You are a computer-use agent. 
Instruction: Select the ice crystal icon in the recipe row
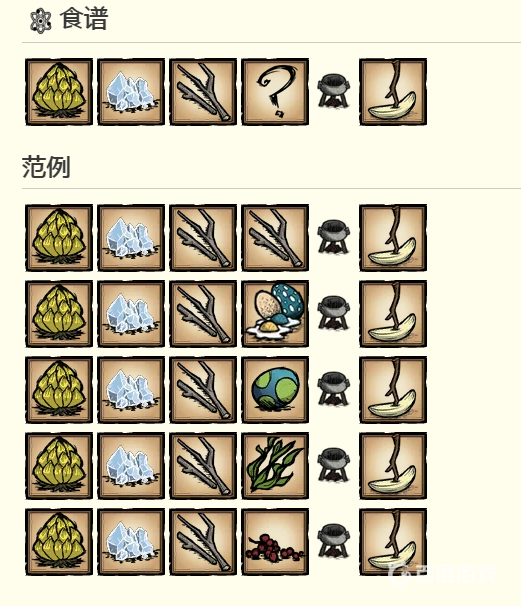[x=131, y=92]
